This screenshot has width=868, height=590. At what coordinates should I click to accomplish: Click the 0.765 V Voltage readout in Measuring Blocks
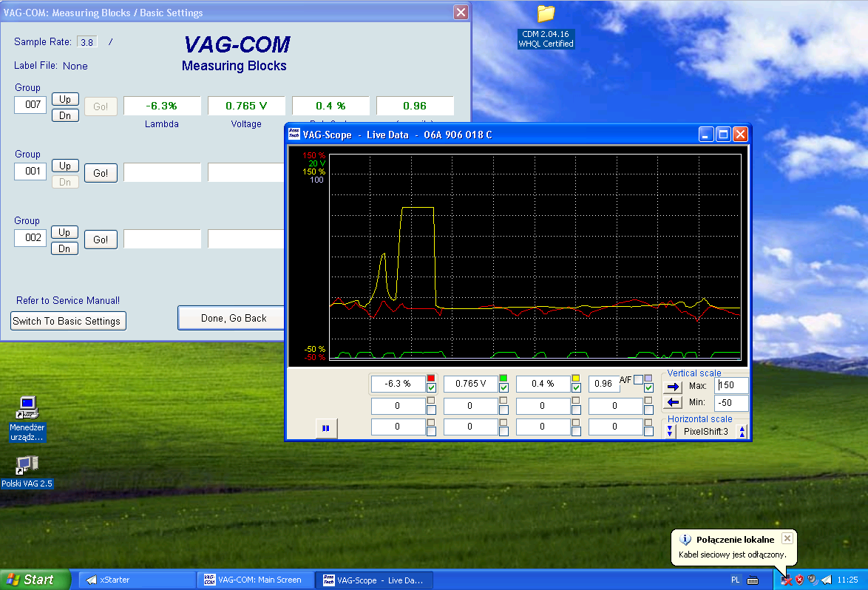tap(246, 106)
